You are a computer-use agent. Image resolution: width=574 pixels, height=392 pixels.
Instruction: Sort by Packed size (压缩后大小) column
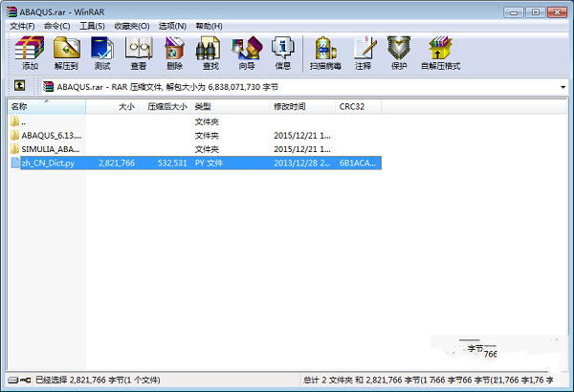click(x=165, y=106)
